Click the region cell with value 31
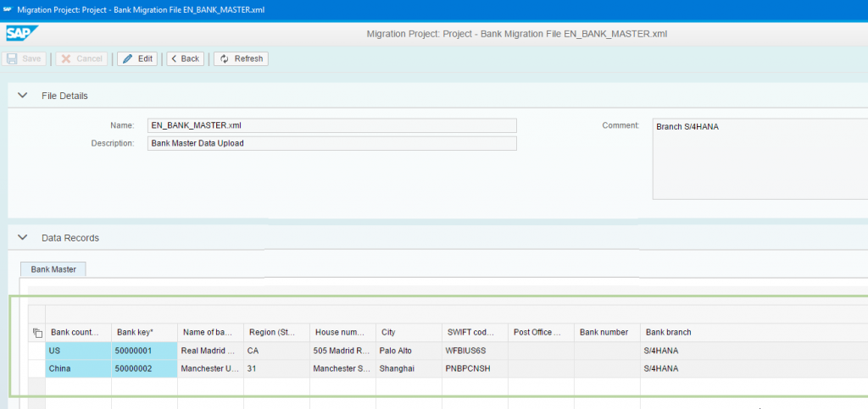The height and width of the screenshot is (409, 868). point(277,368)
